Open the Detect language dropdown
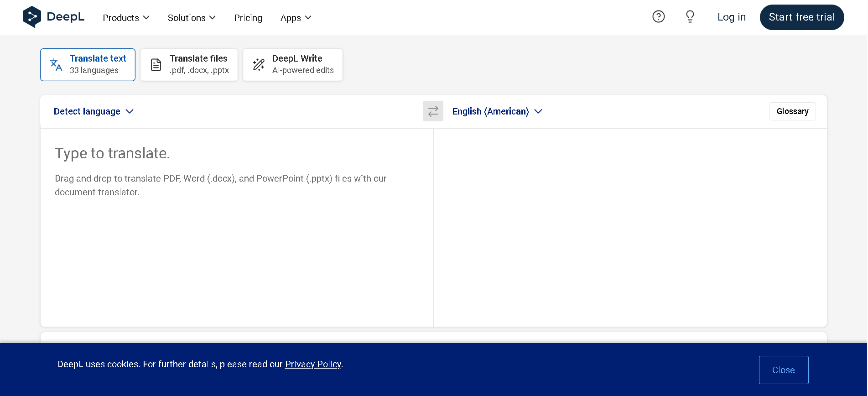 (94, 111)
